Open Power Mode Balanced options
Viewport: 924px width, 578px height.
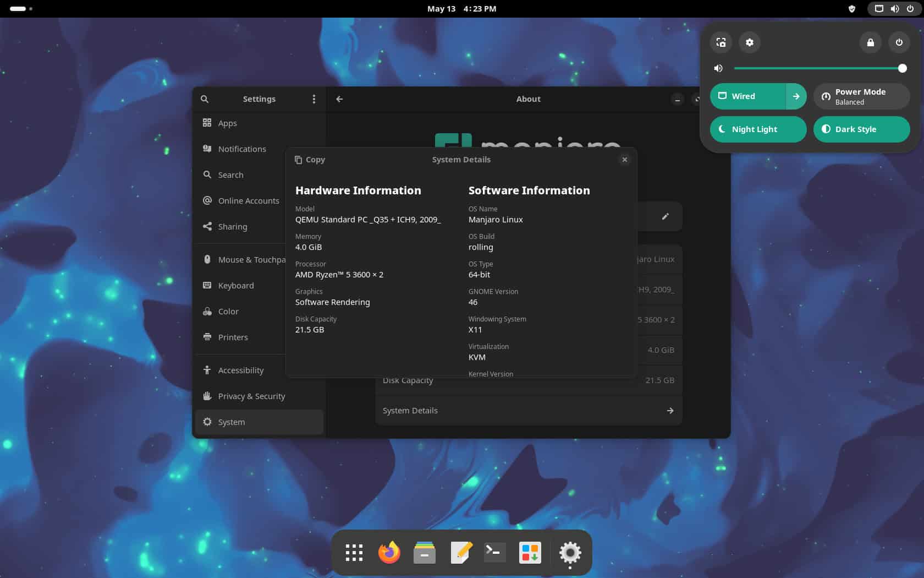[x=861, y=96]
